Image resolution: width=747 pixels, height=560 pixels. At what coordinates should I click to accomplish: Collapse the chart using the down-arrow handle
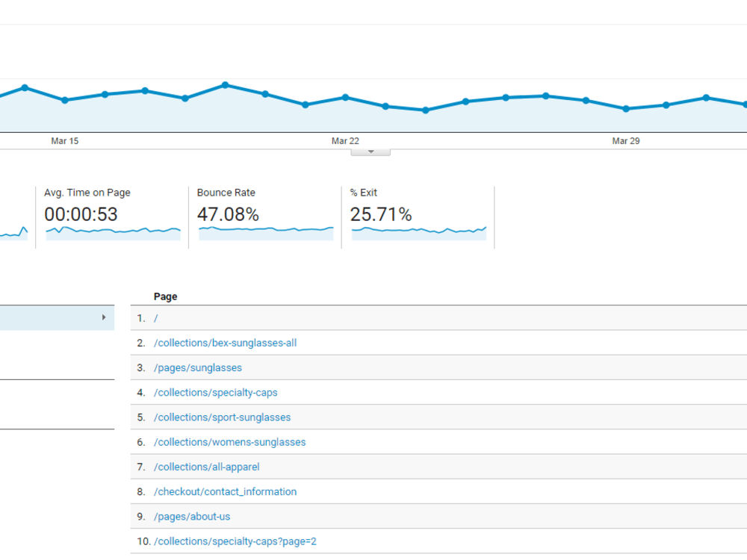click(371, 152)
